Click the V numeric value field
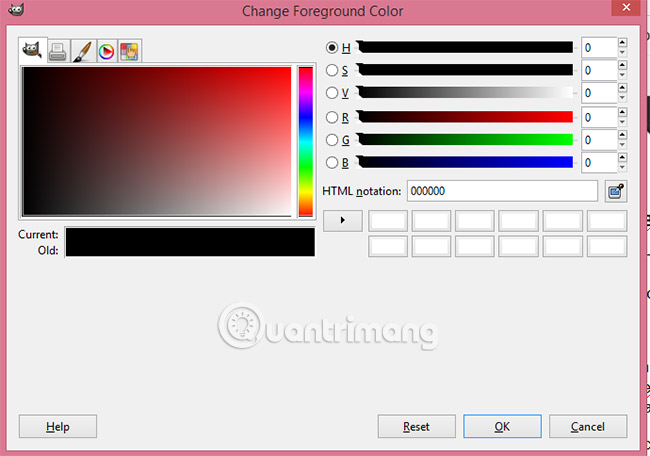The image size is (650, 456). 599,93
